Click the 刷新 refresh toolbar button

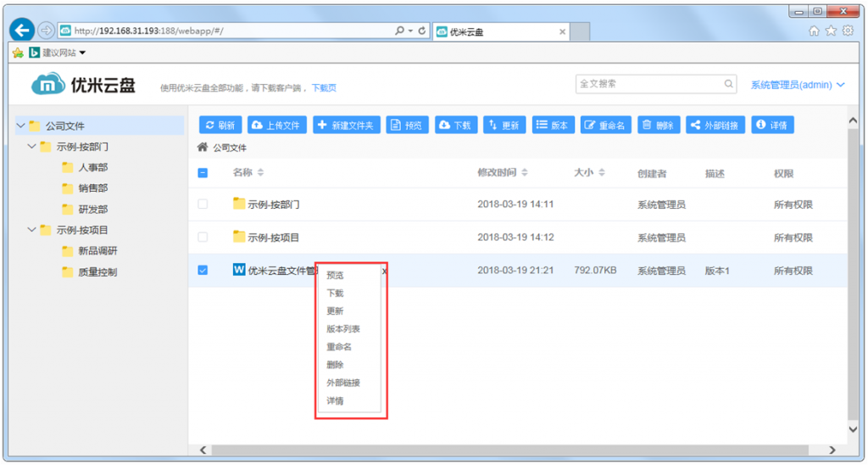(220, 126)
